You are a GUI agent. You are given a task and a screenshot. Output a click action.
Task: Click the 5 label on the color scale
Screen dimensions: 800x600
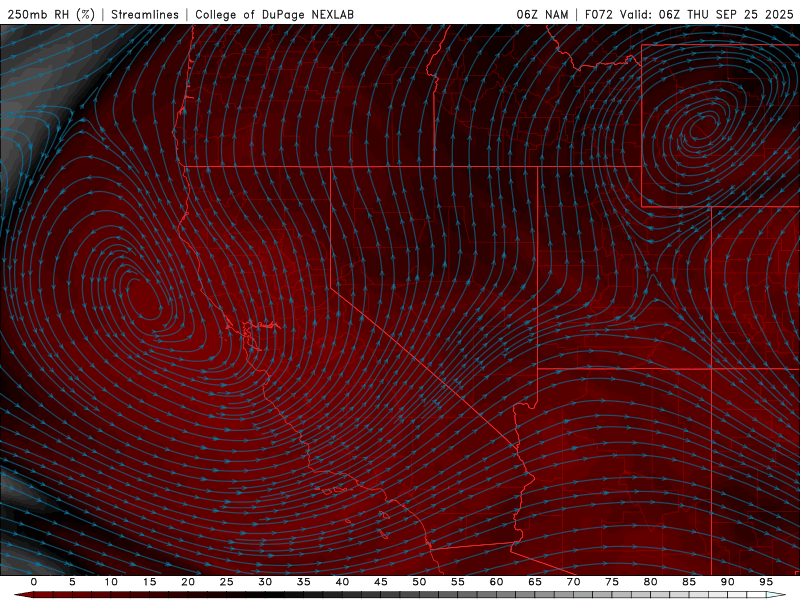tap(72, 582)
